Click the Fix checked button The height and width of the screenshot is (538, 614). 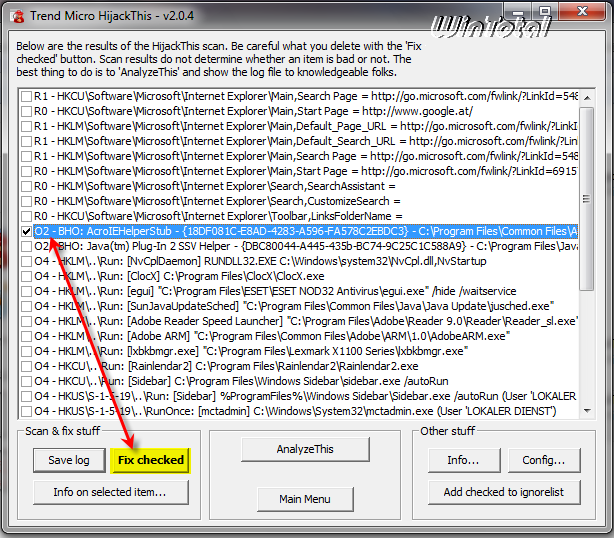pos(150,460)
